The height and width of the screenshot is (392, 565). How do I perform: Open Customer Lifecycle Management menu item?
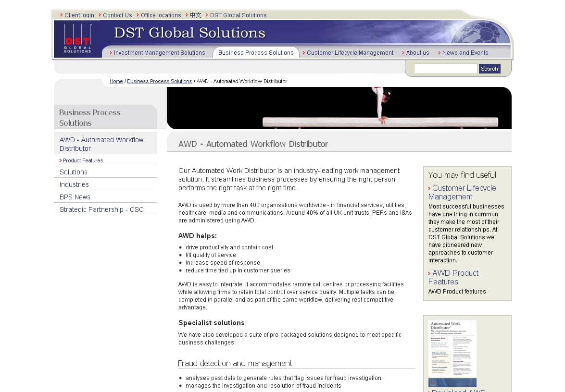pyautogui.click(x=350, y=53)
